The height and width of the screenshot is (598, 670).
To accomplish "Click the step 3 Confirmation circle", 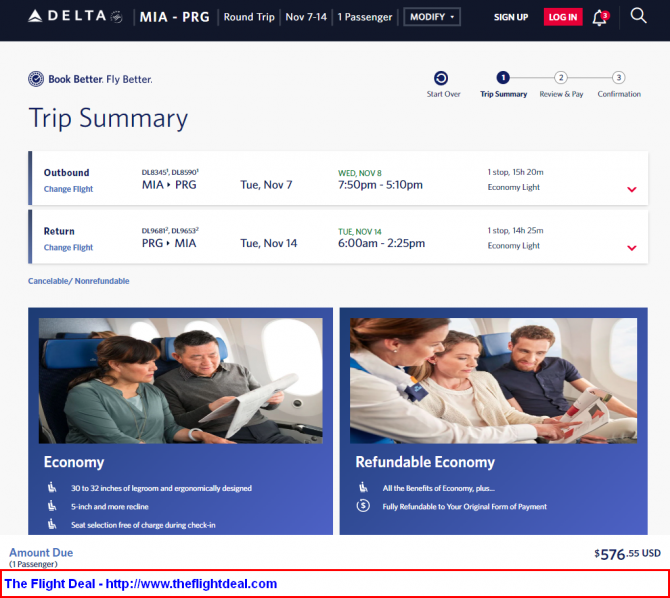I will [619, 78].
